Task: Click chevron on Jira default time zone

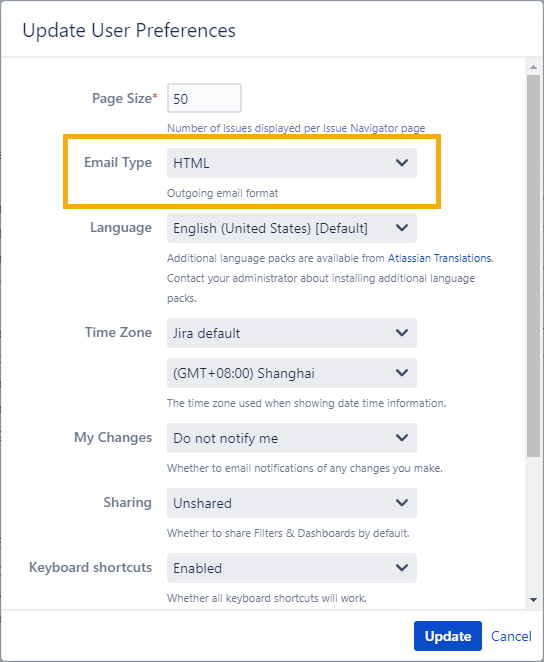Action: pyautogui.click(x=402, y=333)
